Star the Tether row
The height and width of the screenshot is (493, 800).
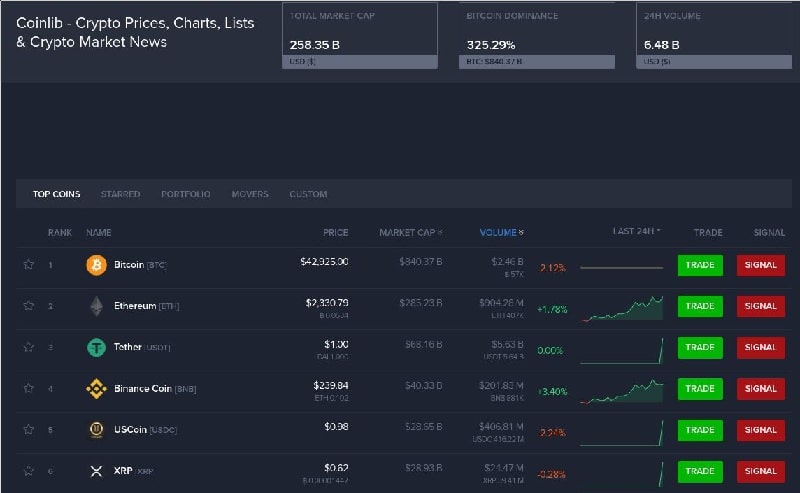29,347
